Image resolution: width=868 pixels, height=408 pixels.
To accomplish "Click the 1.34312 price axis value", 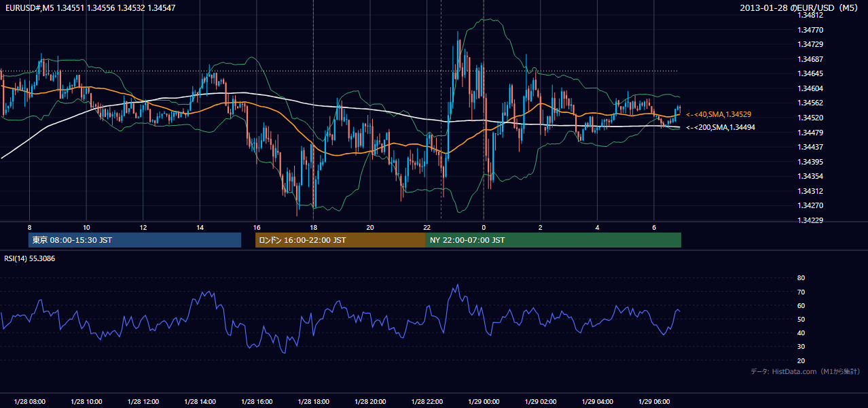I will point(811,191).
